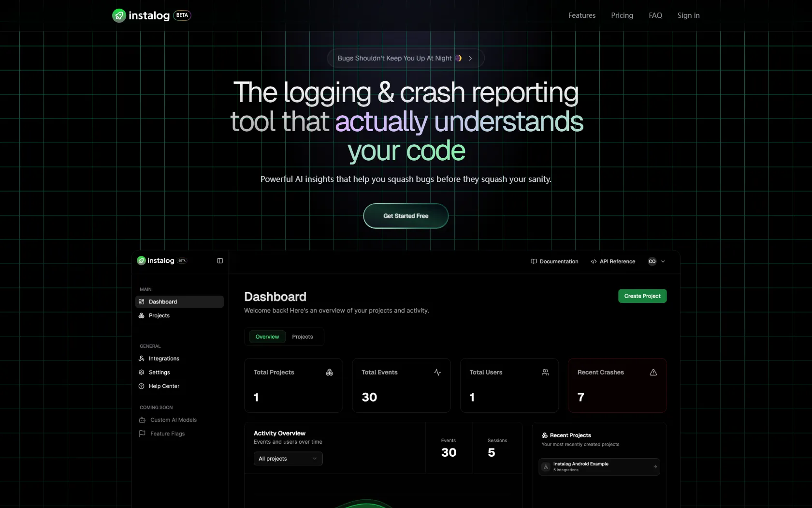Click the Total Events activity icon
The image size is (812, 508).
coord(437,373)
